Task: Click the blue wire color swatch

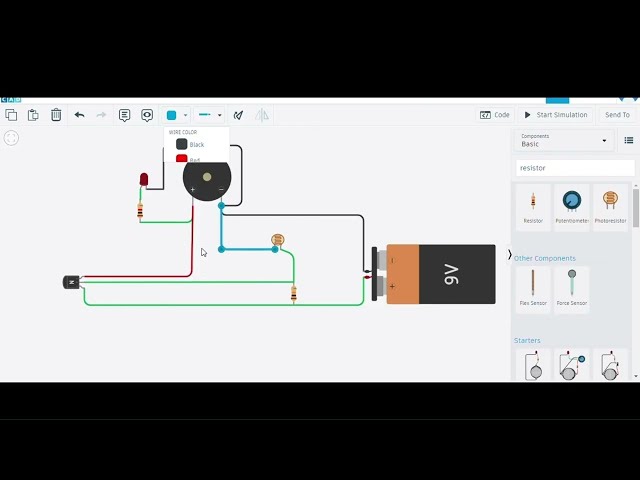Action: point(171,115)
